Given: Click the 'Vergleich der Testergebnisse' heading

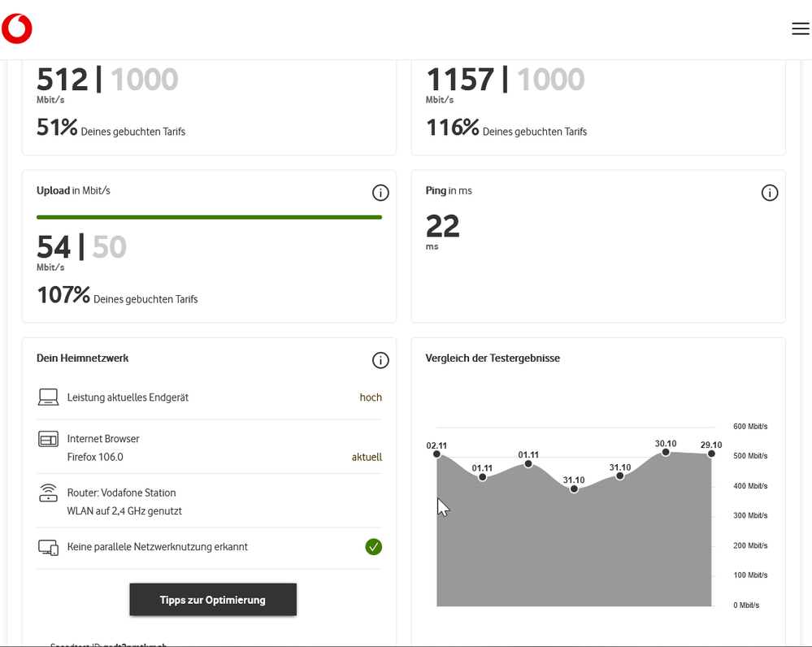Looking at the screenshot, I should click(493, 358).
